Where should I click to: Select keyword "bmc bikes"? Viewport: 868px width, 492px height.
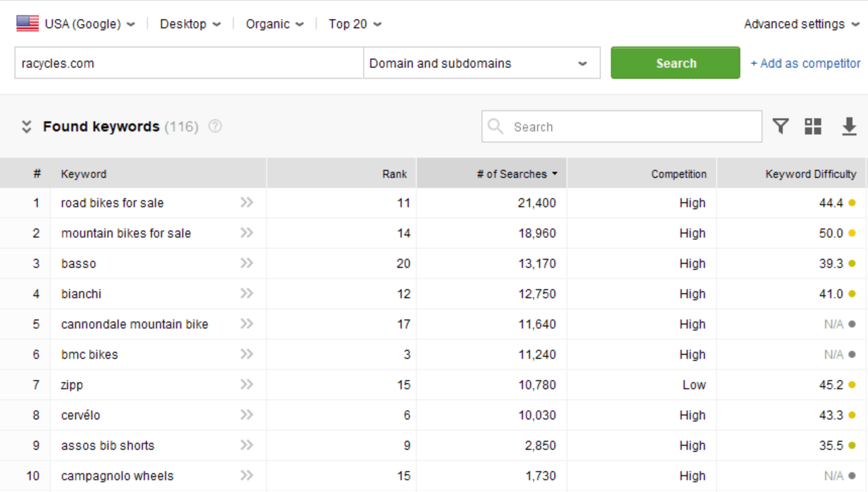point(89,355)
